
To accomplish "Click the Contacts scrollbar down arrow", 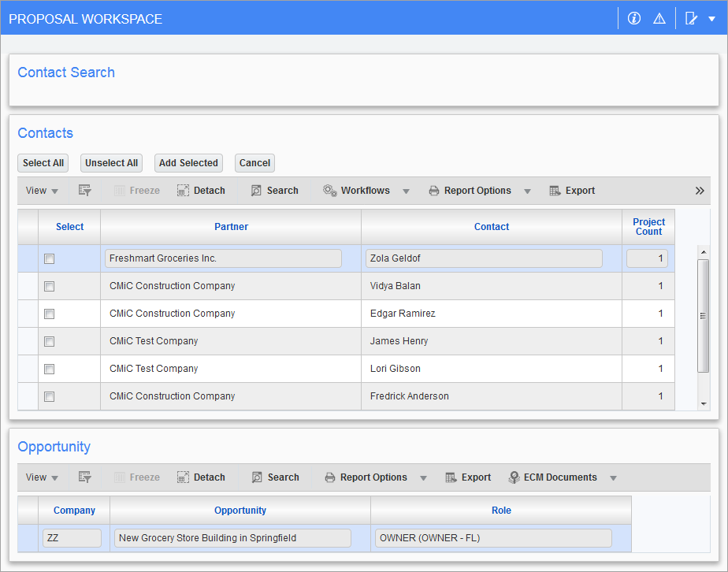I will (x=705, y=403).
